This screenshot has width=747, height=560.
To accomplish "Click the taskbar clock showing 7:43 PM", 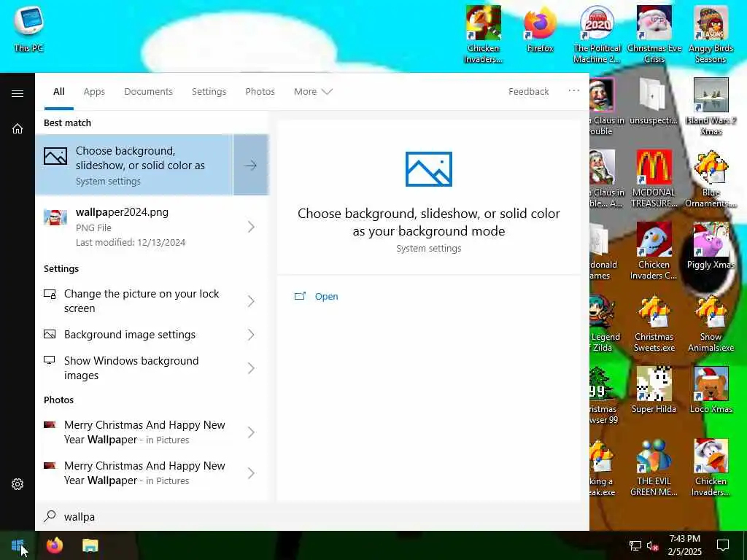I will pyautogui.click(x=684, y=545).
